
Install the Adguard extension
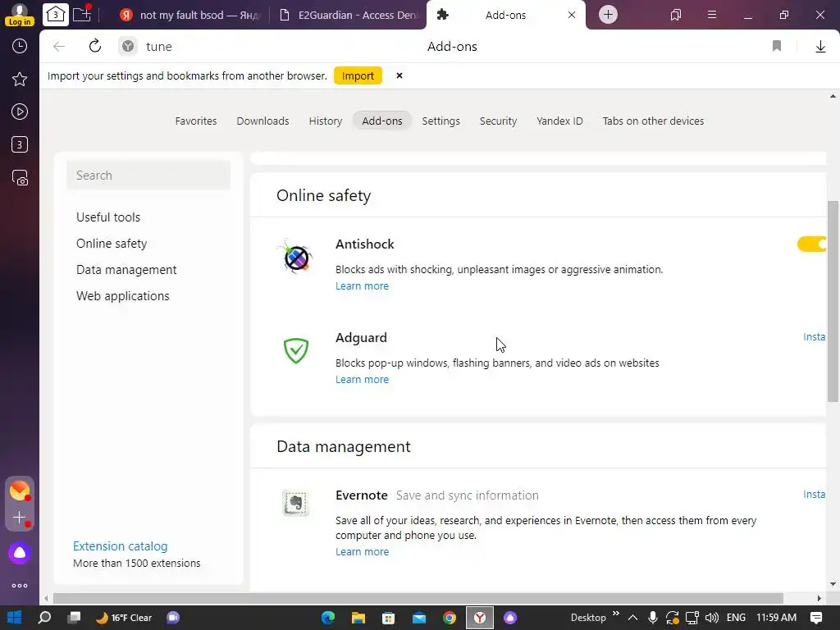coord(815,337)
